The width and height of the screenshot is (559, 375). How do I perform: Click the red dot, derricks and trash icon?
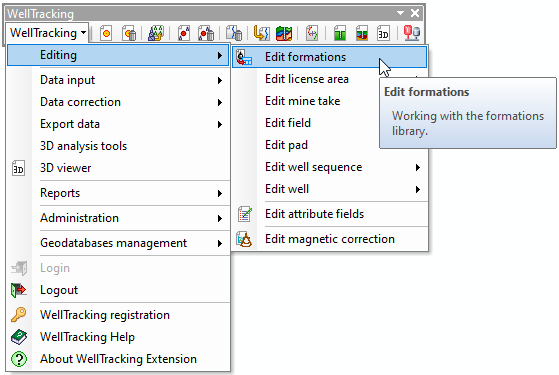pyautogui.click(x=206, y=34)
